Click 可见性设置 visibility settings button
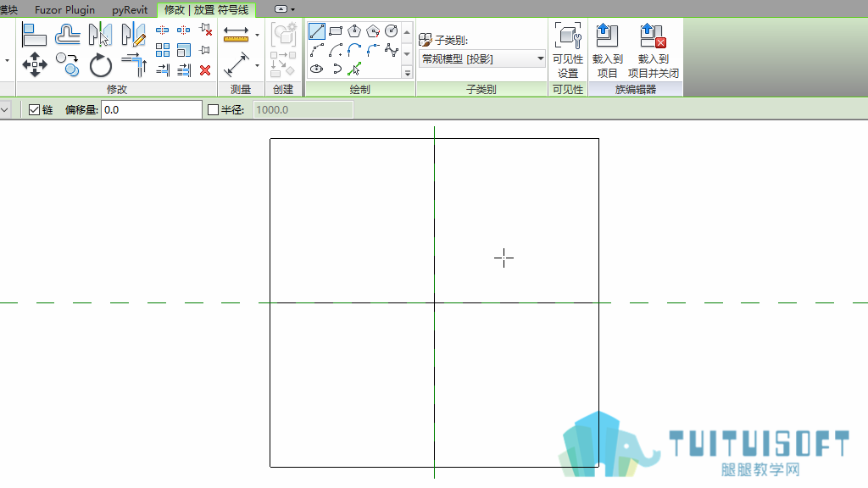Image resolution: width=868 pixels, height=488 pixels. 567,51
